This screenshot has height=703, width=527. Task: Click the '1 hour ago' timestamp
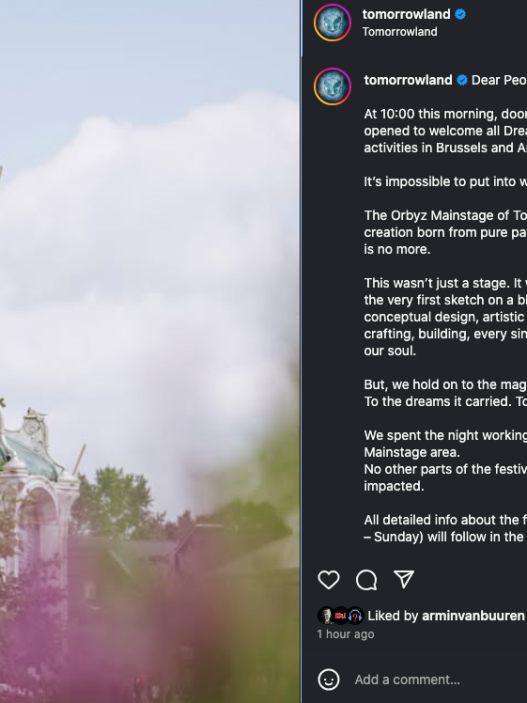[345, 634]
